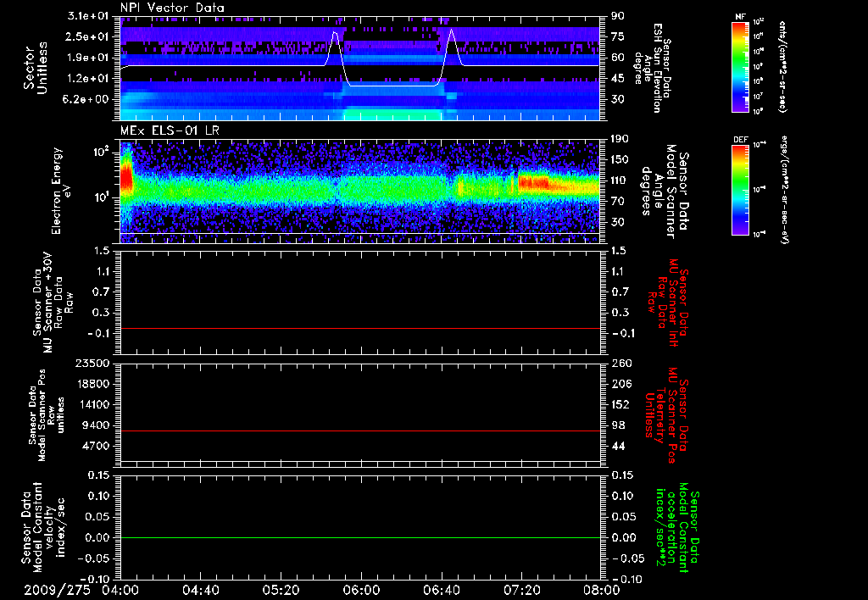Image resolution: width=868 pixels, height=600 pixels.
Task: Click the "4700" scanner position tick value
Action: click(x=95, y=446)
